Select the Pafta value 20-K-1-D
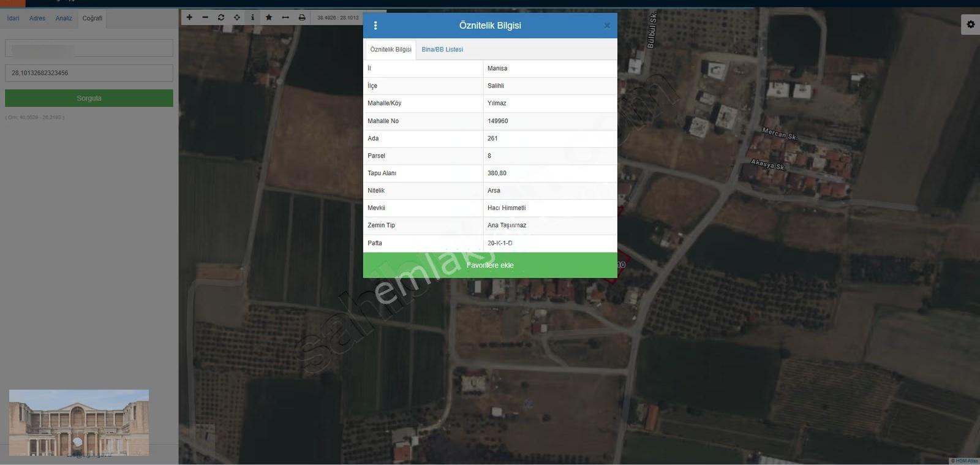980x465 pixels. [500, 243]
